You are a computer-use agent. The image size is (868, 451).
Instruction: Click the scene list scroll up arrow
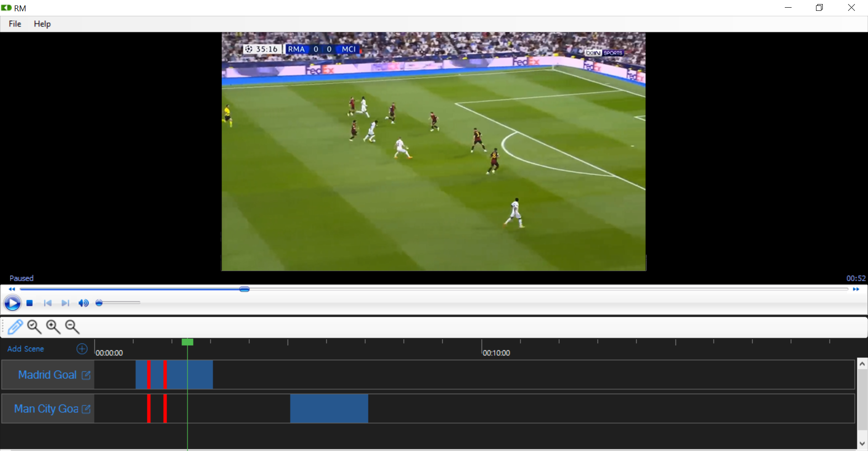[x=862, y=364]
